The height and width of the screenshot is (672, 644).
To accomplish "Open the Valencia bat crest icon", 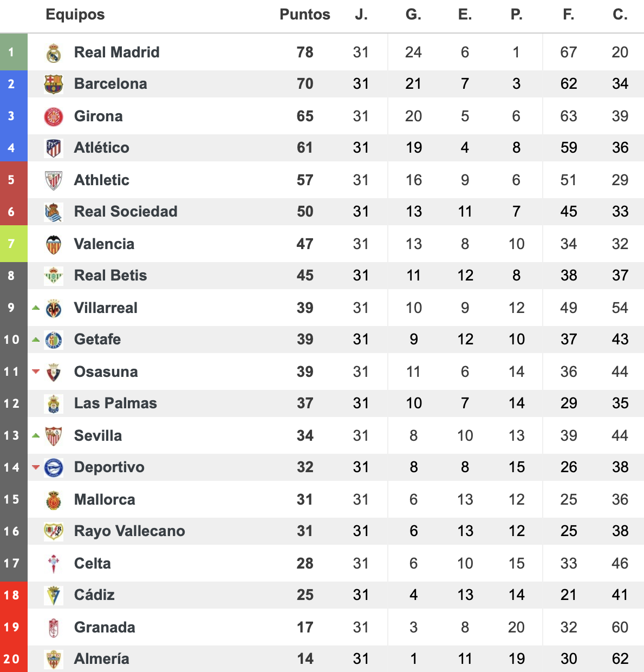I will coord(54,244).
